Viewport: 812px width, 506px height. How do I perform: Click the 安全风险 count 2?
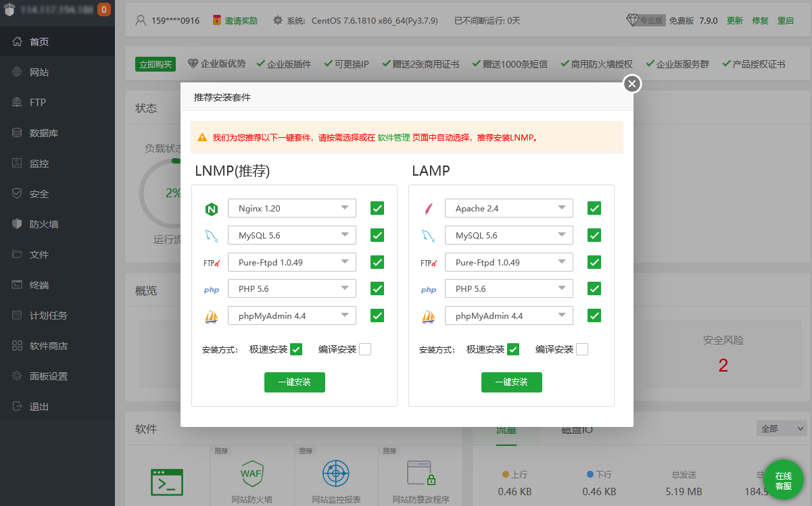[723, 365]
